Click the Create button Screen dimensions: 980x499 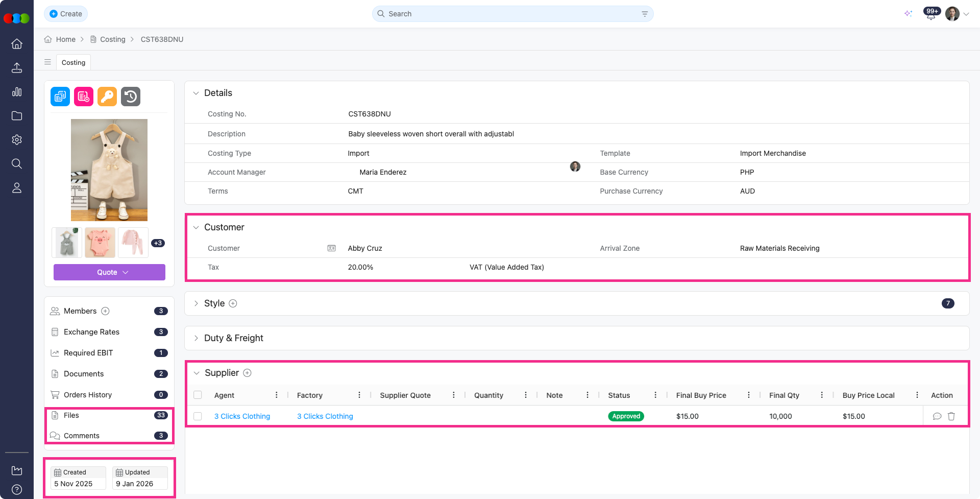coord(66,14)
